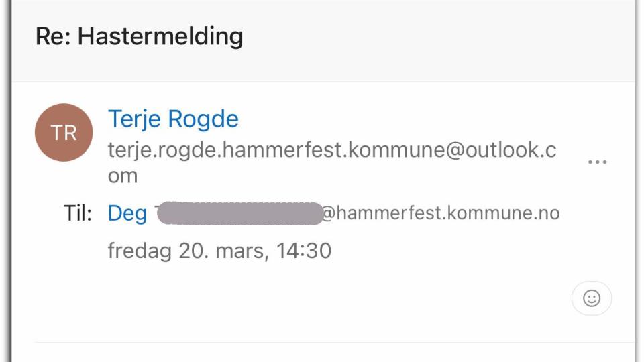This screenshot has height=362, width=644.
Task: Click the "Deg" recipient link
Action: (127, 214)
